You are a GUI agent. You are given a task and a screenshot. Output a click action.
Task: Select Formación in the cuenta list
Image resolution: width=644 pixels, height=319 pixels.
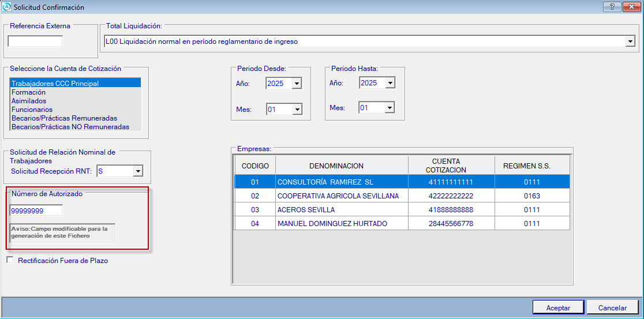pos(29,92)
